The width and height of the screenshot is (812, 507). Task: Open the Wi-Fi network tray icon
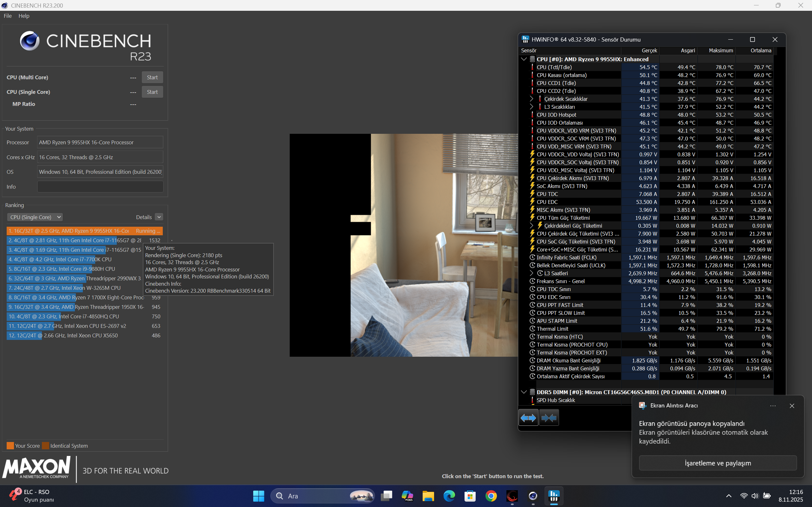tap(744, 496)
